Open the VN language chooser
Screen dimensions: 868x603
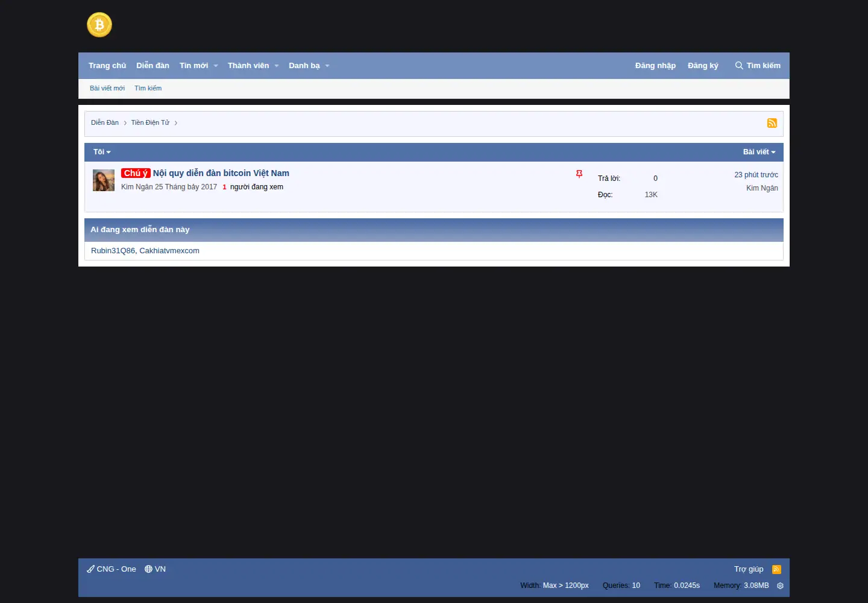[155, 569]
